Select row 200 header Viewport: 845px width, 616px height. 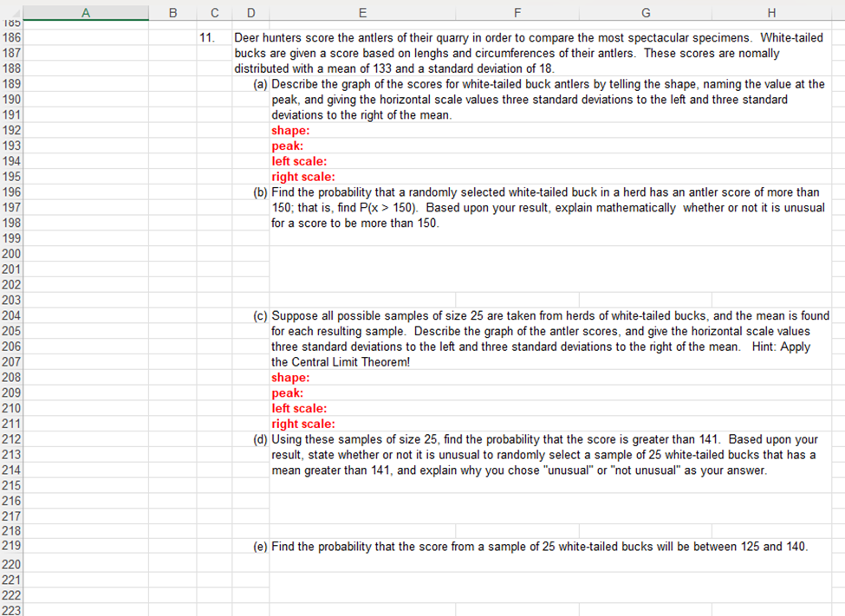[11, 254]
